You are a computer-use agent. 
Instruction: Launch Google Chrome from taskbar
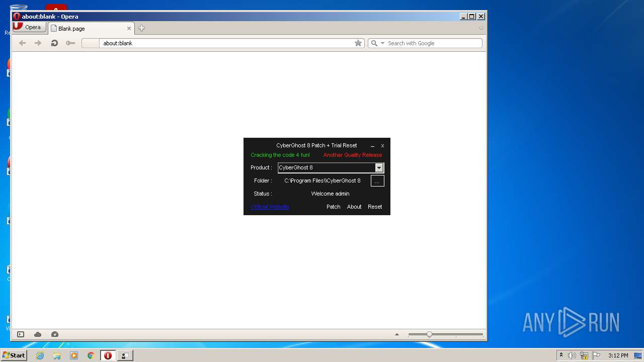(x=91, y=355)
